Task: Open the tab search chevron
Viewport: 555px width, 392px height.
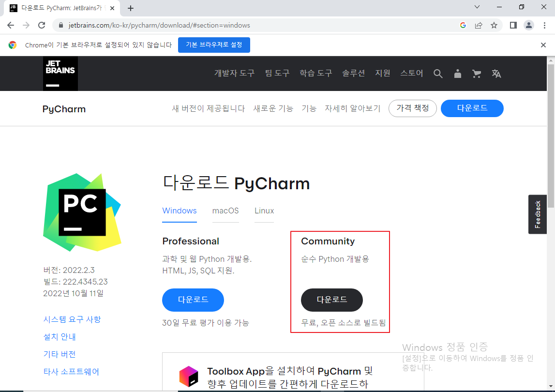Action: pos(477,7)
